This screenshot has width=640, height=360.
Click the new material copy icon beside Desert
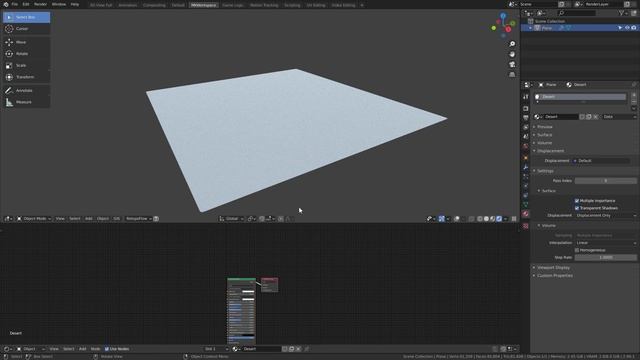[589, 117]
